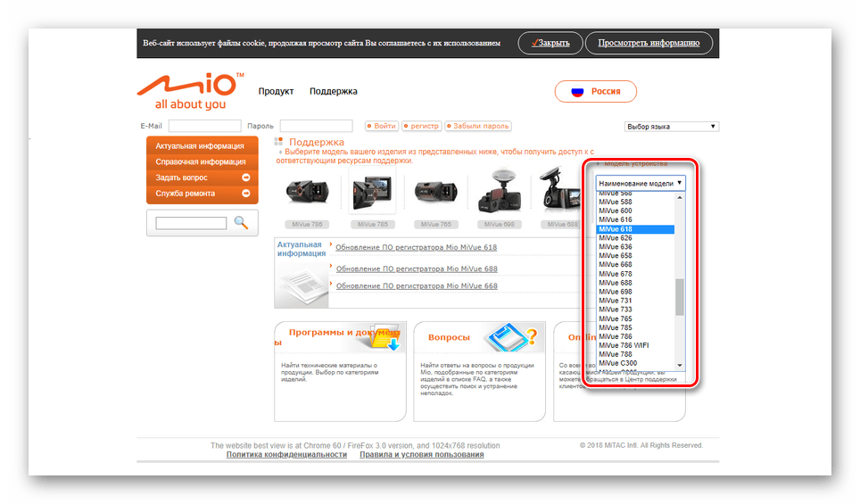860x504 pixels.
Task: Choose MiVue 618 from the model list
Action: pyautogui.click(x=634, y=229)
